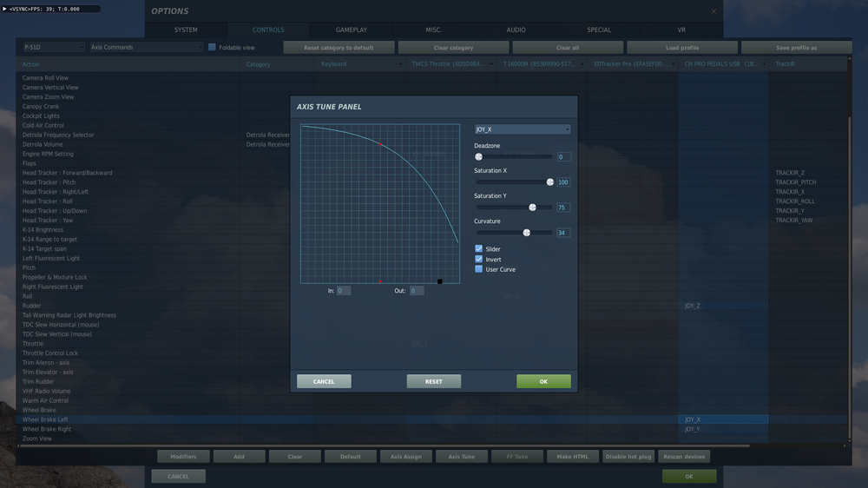
Task: Select the Wheel Brake Left row
Action: 431,419
